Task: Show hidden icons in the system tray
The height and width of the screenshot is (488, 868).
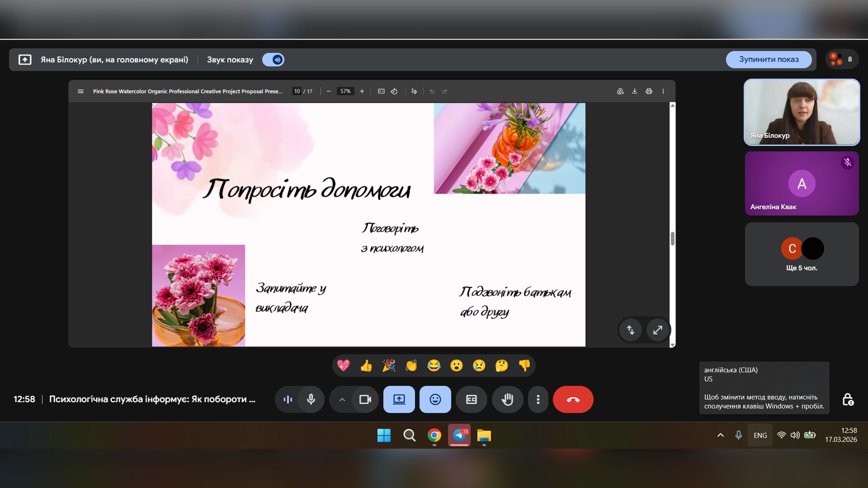Action: pyautogui.click(x=721, y=435)
